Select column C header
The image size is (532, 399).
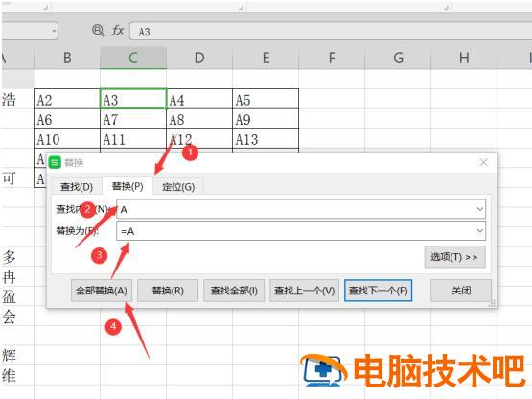point(133,58)
